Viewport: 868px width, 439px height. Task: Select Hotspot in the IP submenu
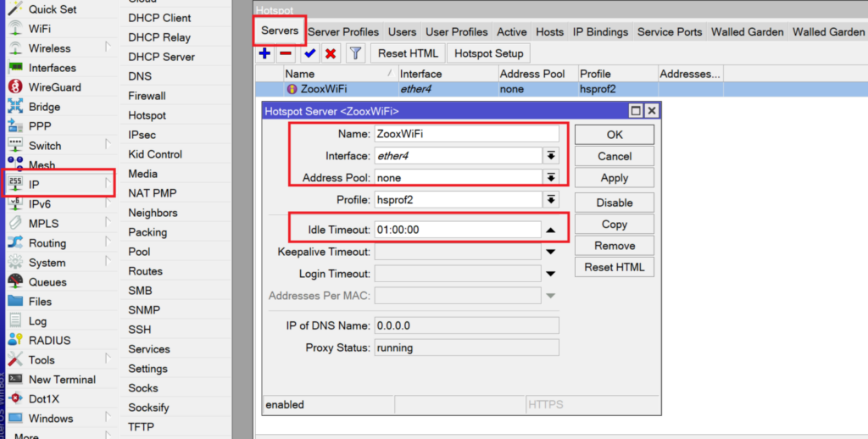147,115
